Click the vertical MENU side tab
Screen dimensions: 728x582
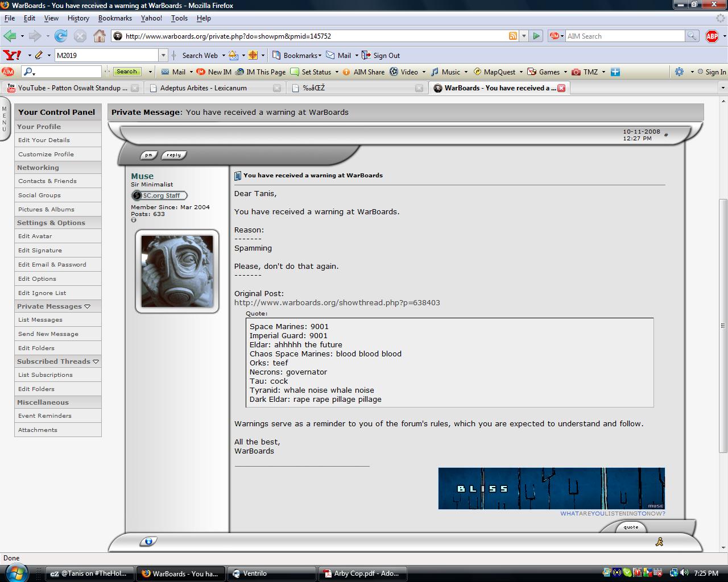(x=5, y=119)
